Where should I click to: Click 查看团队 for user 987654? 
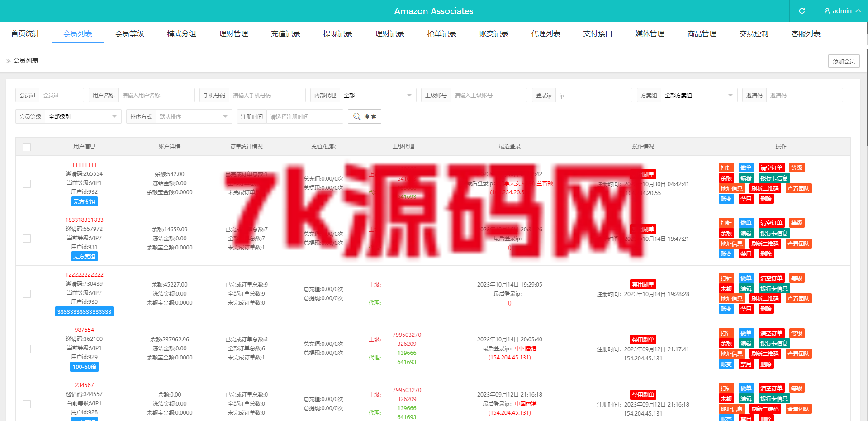(x=798, y=354)
